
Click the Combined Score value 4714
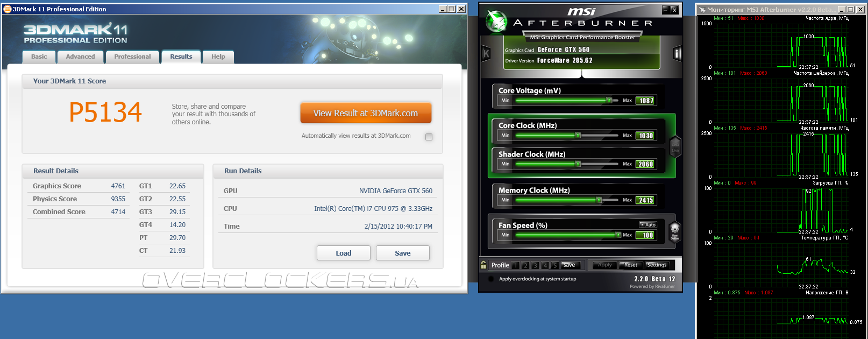118,212
